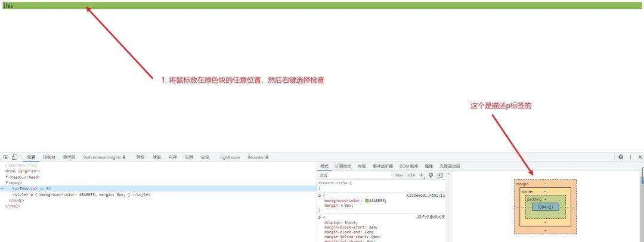Viewport: 644px width, 242px height.
Task: Select the 计算样式 pane tab
Action: [343, 166]
